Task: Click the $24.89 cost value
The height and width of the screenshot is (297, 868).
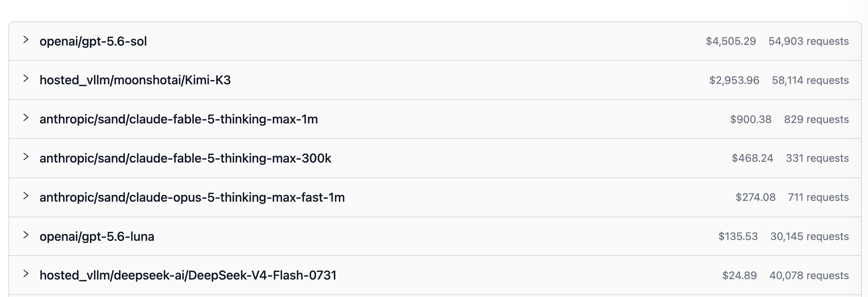Action: 739,275
